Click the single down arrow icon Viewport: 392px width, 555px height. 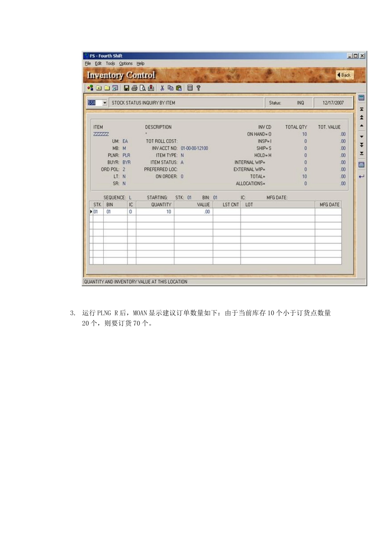coord(361,137)
